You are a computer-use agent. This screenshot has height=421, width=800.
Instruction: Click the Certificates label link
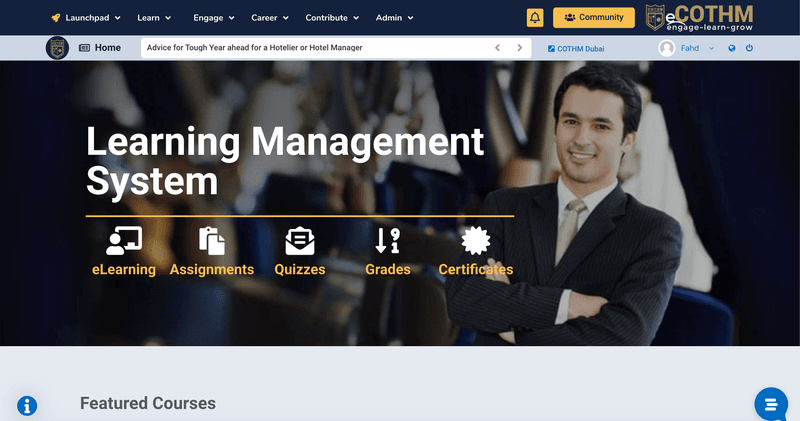click(x=476, y=269)
